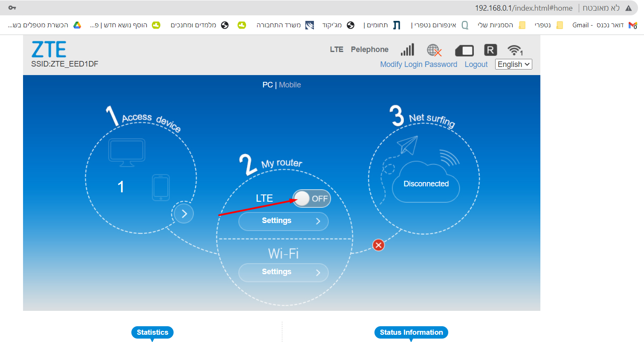This screenshot has height=342, width=644.
Task: Click the Wi-Fi connected users icon
Action: tap(515, 50)
